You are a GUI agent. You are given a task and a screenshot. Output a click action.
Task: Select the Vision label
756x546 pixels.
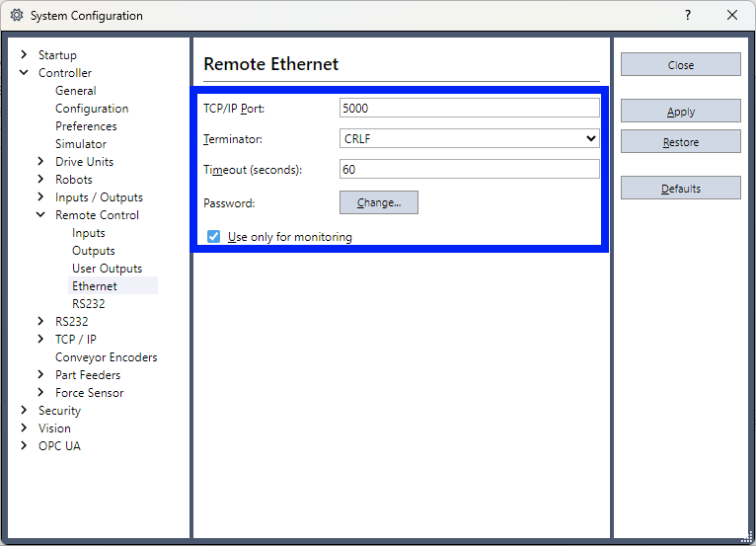[54, 429]
